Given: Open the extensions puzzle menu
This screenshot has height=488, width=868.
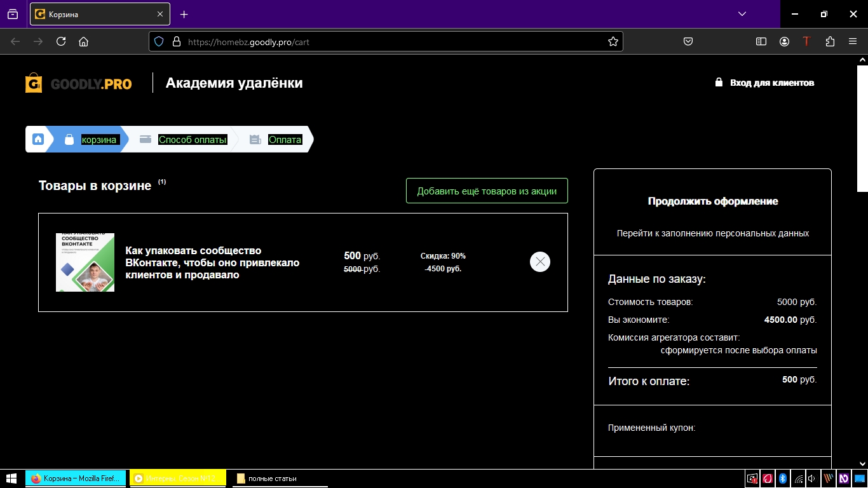Looking at the screenshot, I should (830, 41).
